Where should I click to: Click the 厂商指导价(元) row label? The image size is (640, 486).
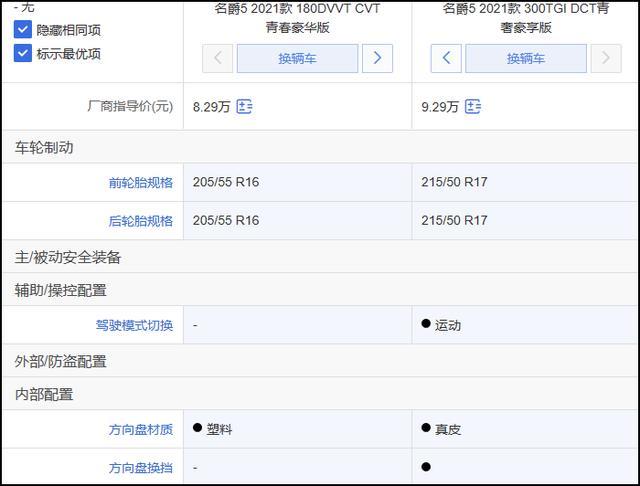130,107
